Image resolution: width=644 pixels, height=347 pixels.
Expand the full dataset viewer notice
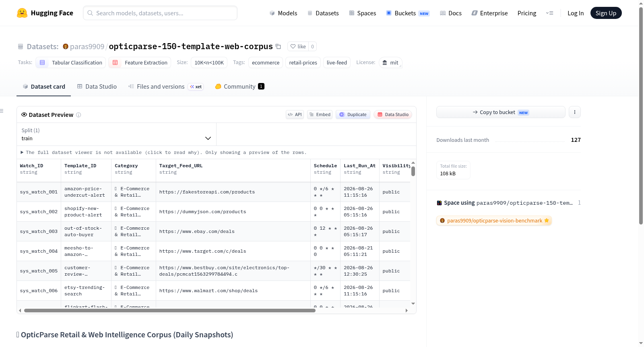point(163,152)
